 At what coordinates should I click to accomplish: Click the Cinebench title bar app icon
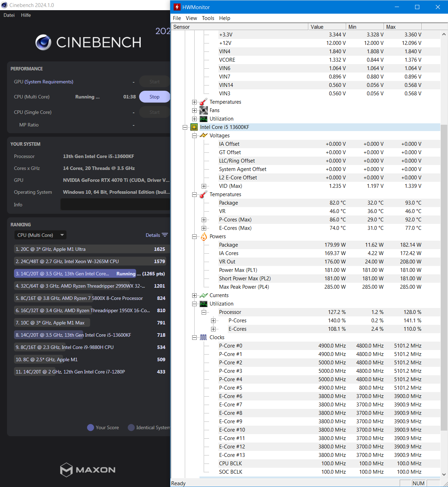tap(4, 5)
